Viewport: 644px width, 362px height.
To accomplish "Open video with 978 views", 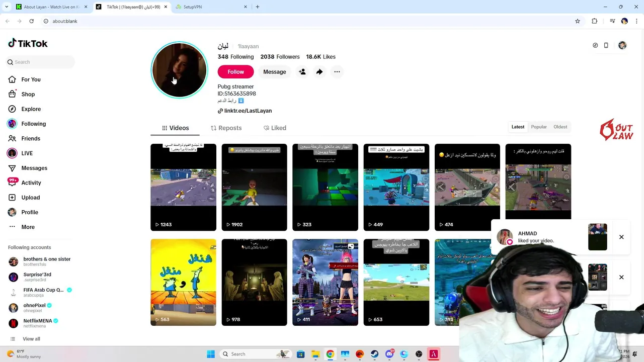I will [x=254, y=282].
